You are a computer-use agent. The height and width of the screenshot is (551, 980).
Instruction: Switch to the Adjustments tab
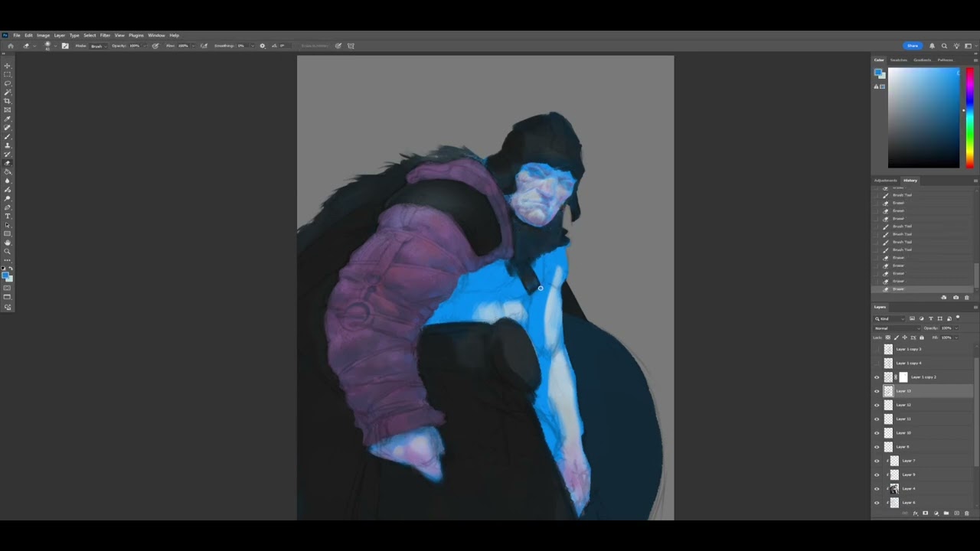(x=885, y=181)
